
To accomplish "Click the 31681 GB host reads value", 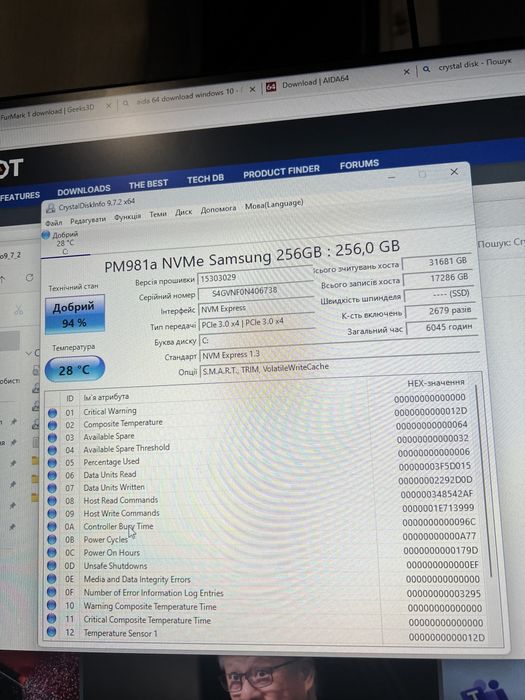I will click(x=437, y=262).
